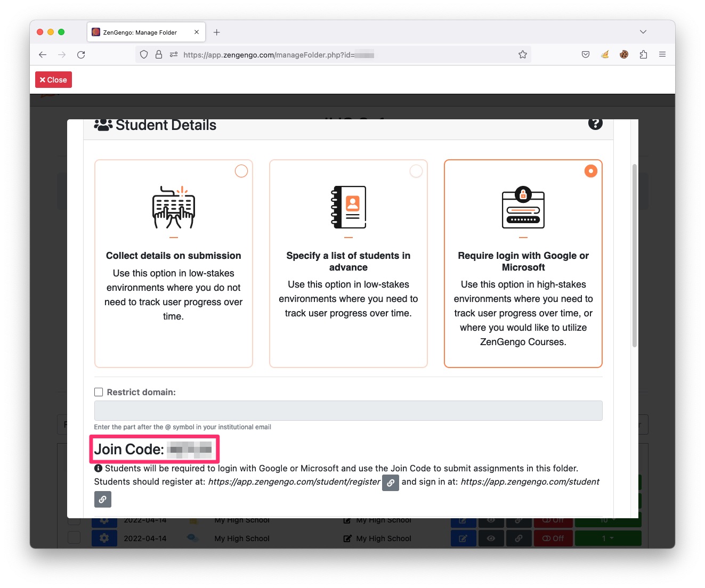Click the student/register URL text

click(x=294, y=481)
